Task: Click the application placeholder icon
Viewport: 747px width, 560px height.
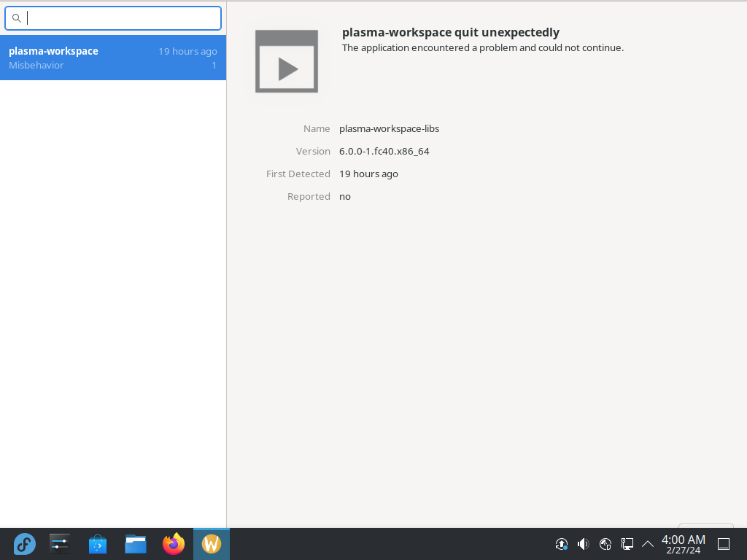Action: (x=287, y=61)
